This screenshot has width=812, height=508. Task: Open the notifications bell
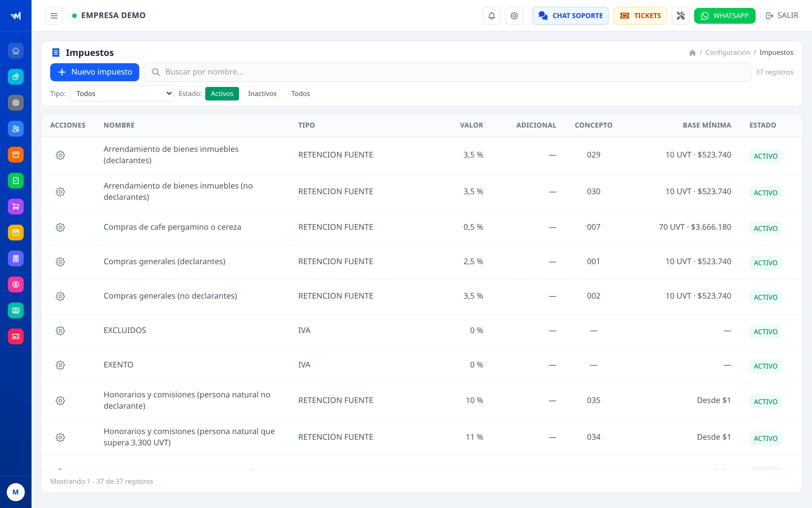click(491, 16)
